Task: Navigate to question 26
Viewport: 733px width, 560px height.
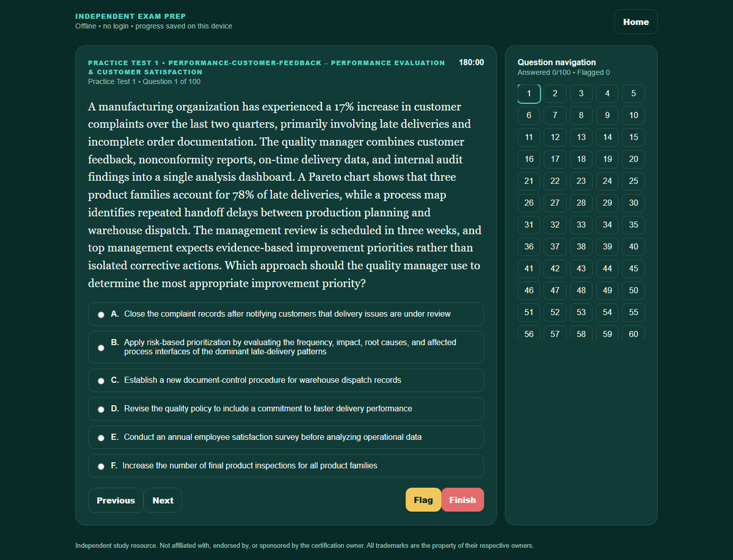Action: [x=529, y=203]
